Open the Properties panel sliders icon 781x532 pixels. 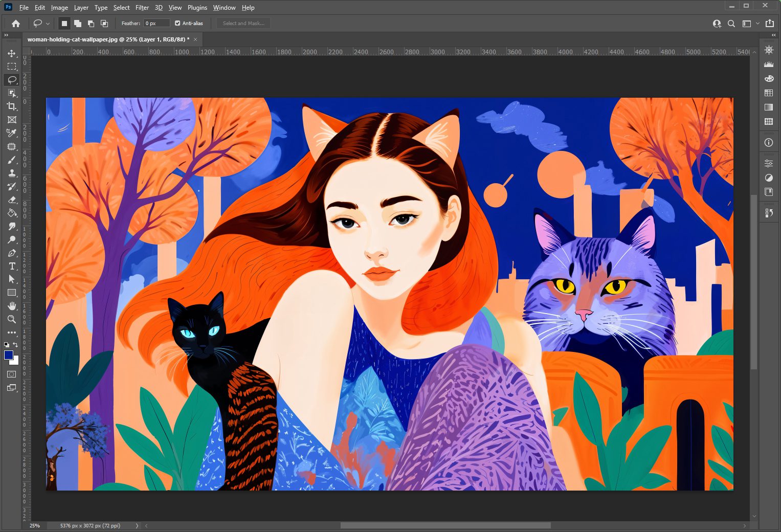[x=768, y=164]
